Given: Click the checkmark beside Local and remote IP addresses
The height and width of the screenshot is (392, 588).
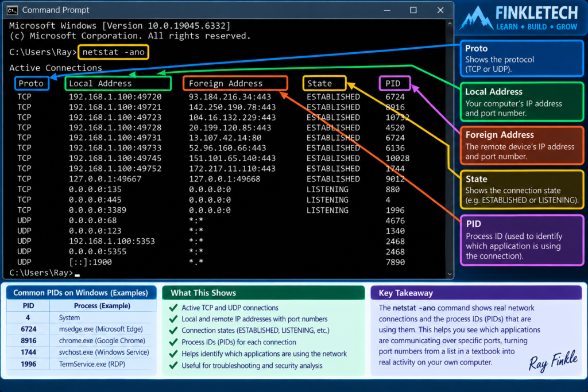Looking at the screenshot, I should point(173,319).
